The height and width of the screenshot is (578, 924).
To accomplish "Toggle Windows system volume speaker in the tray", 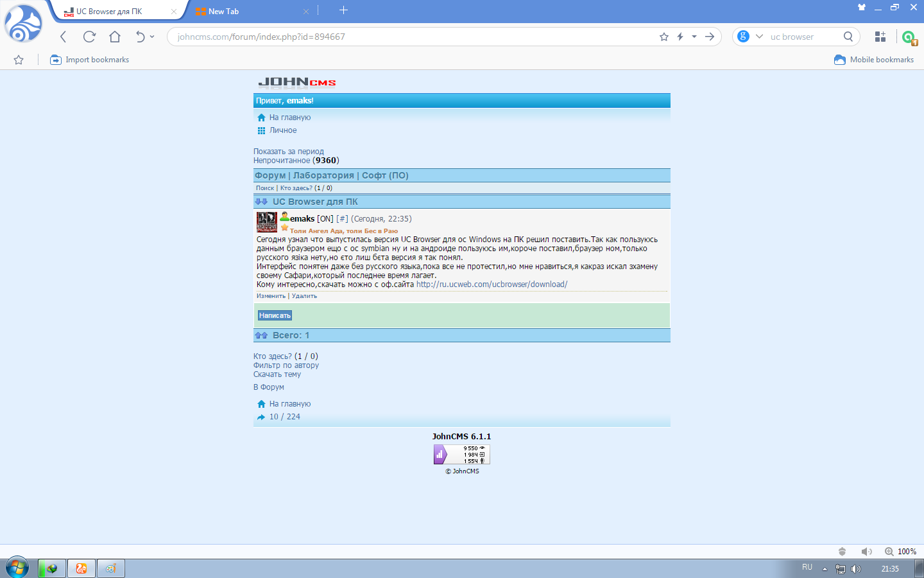I will tap(856, 569).
